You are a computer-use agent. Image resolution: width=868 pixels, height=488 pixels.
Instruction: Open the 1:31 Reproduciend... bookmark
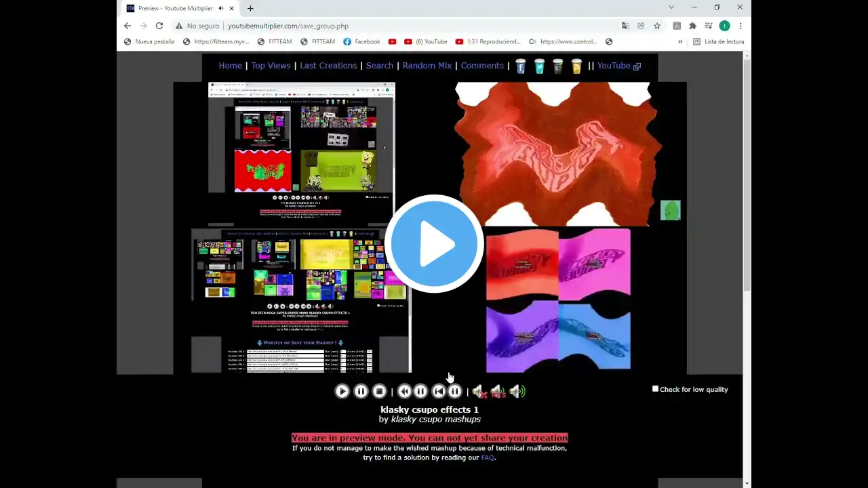coord(488,41)
